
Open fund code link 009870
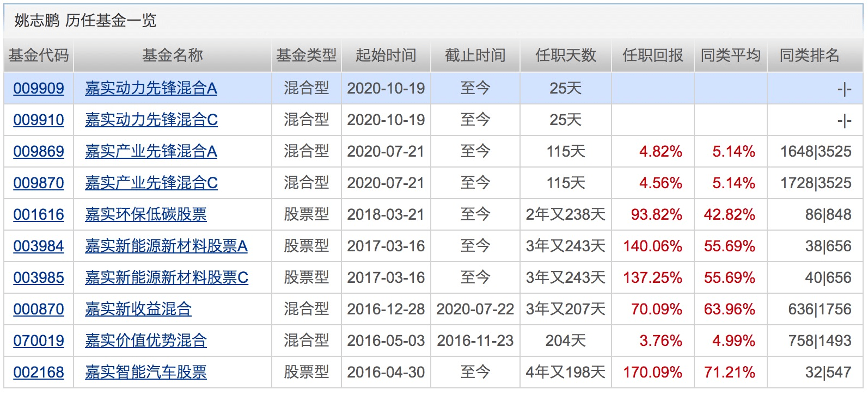pyautogui.click(x=39, y=183)
